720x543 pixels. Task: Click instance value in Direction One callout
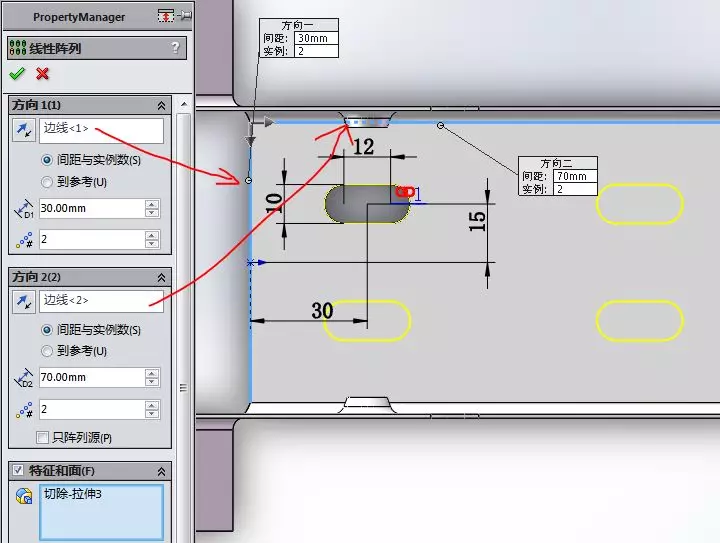pos(316,51)
